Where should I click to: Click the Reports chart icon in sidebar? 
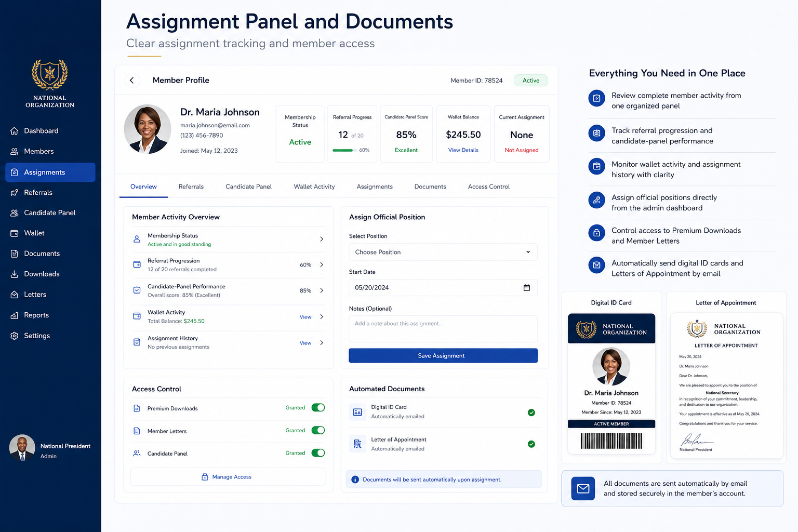tap(15, 315)
